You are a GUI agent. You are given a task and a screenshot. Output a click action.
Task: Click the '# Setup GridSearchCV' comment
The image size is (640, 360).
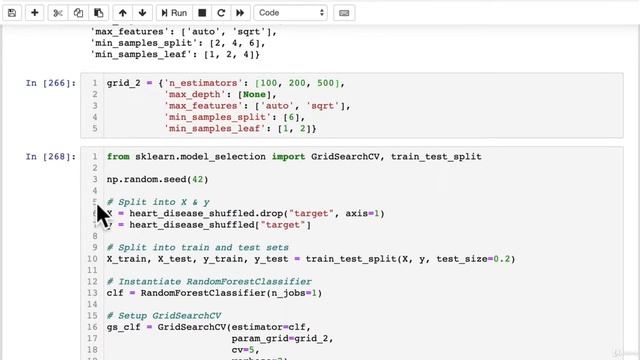[x=164, y=316]
